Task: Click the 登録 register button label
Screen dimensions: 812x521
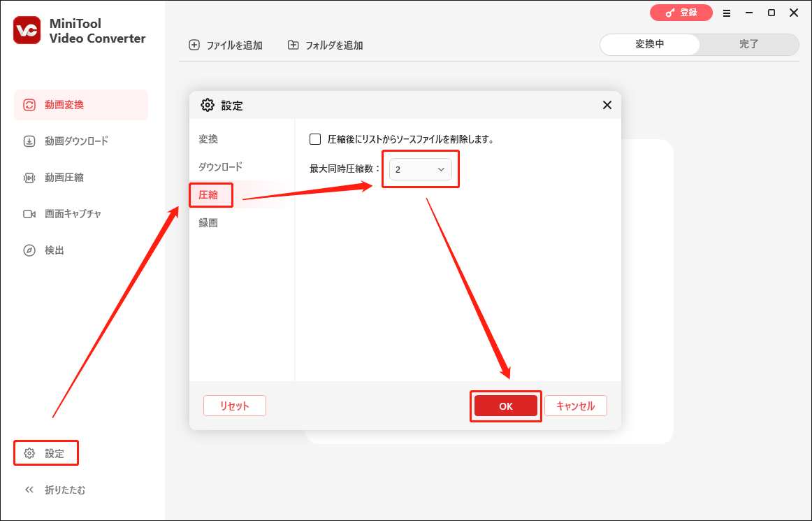Action: click(689, 13)
